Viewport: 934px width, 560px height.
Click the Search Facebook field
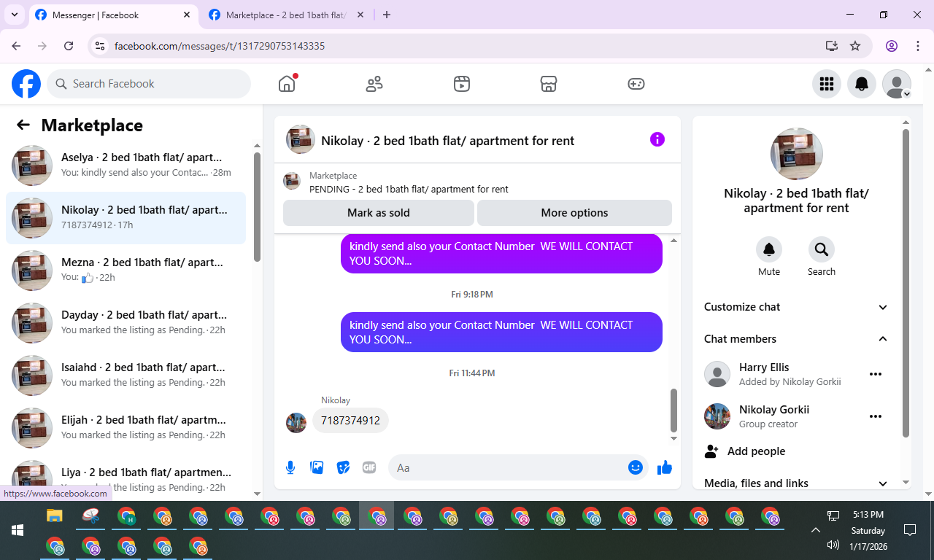(x=149, y=84)
